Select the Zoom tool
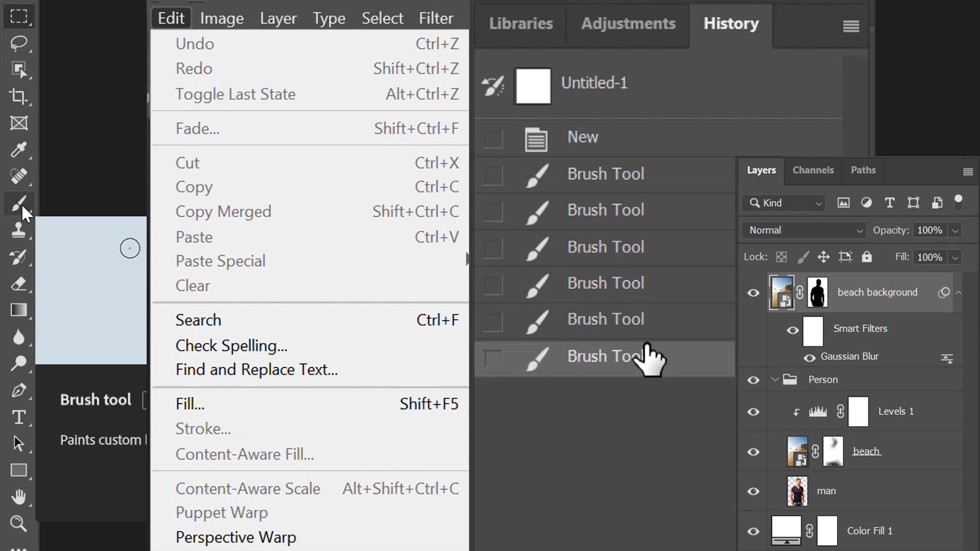Viewport: 980px width, 551px height. tap(19, 524)
